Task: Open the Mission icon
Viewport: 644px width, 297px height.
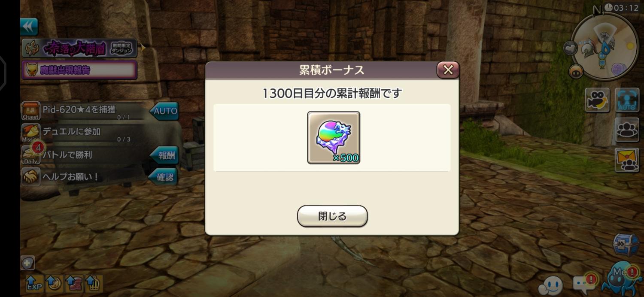Action: point(31,133)
